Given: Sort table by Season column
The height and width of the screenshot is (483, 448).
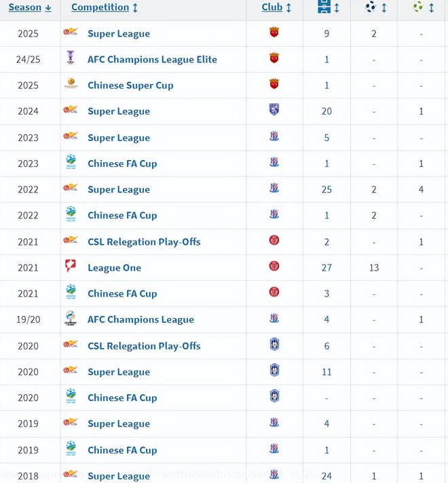Looking at the screenshot, I should coord(29,7).
